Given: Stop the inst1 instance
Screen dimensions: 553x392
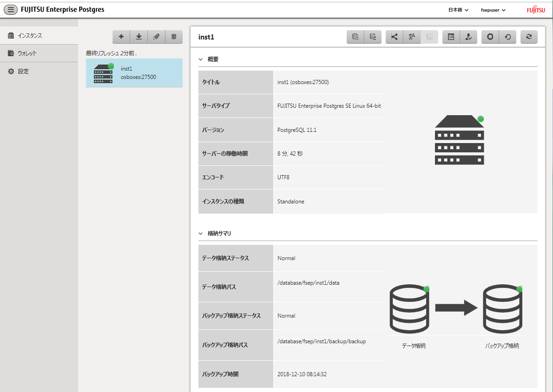Looking at the screenshot, I should click(x=490, y=37).
